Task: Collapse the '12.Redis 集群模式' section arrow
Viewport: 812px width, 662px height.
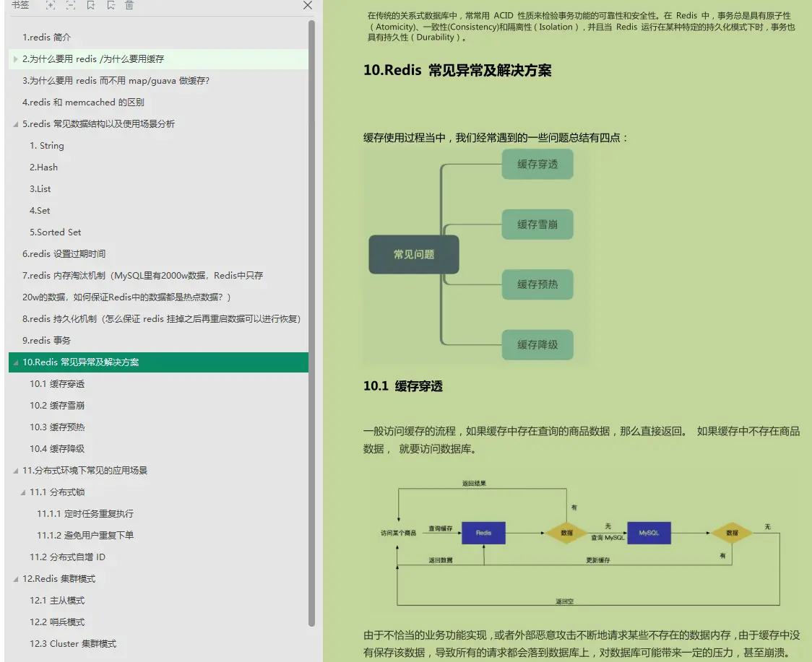Action: 16,579
